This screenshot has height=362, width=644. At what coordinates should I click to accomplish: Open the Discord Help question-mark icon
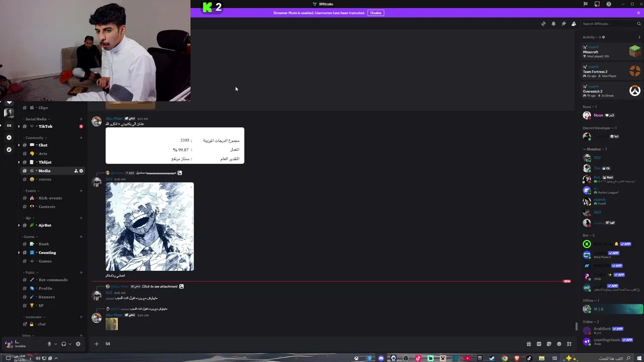pos(609,4)
